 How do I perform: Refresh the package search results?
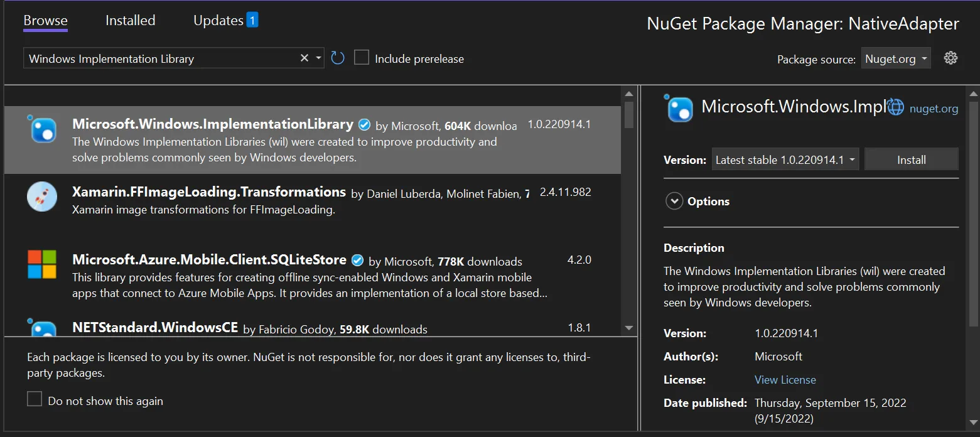(337, 57)
